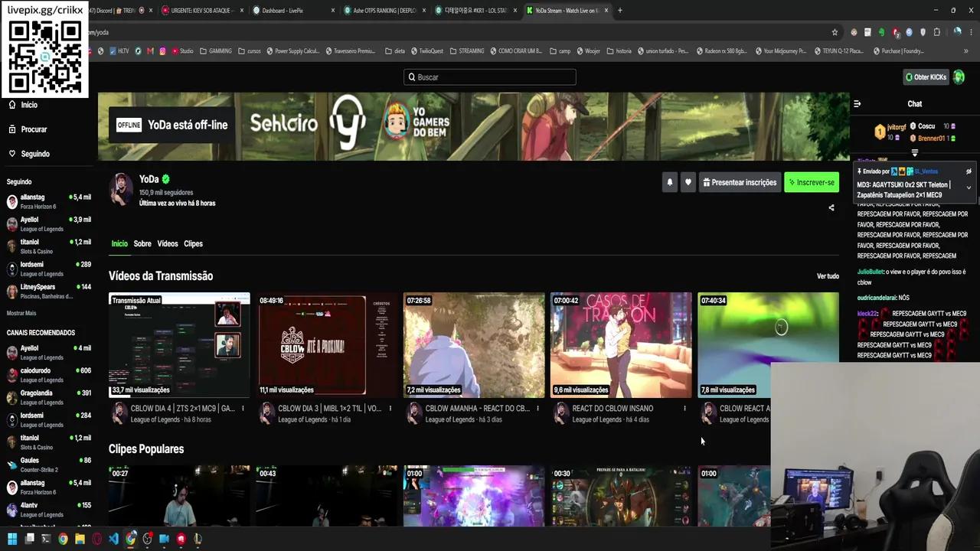Open allanstag in the Seguindo list
This screenshot has height=551, width=980.
pyautogui.click(x=47, y=201)
